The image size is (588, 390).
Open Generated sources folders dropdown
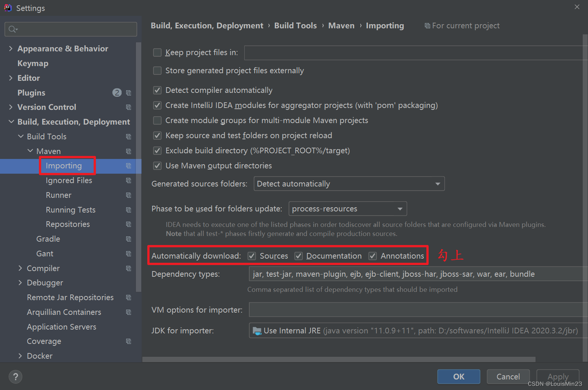point(349,184)
